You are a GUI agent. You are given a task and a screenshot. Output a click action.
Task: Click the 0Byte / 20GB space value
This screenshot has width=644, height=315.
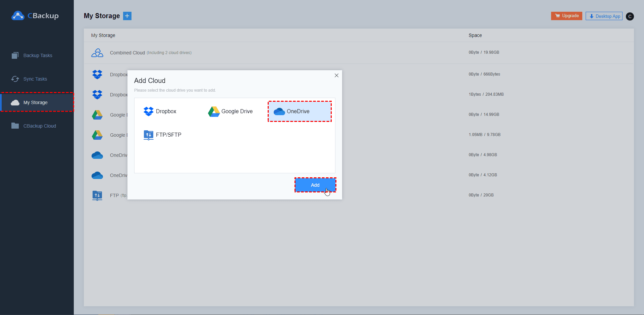click(x=481, y=195)
